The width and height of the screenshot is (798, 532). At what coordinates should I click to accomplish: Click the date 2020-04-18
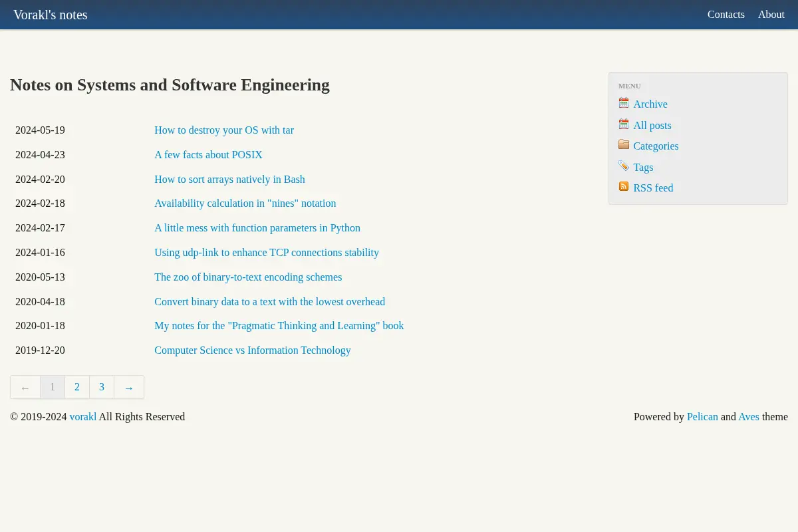pyautogui.click(x=40, y=302)
